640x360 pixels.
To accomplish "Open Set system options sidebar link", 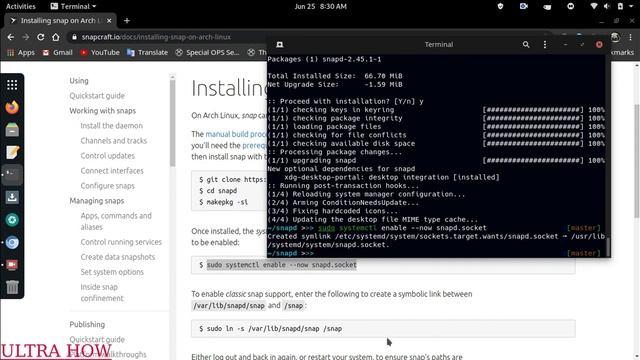I will click(112, 272).
